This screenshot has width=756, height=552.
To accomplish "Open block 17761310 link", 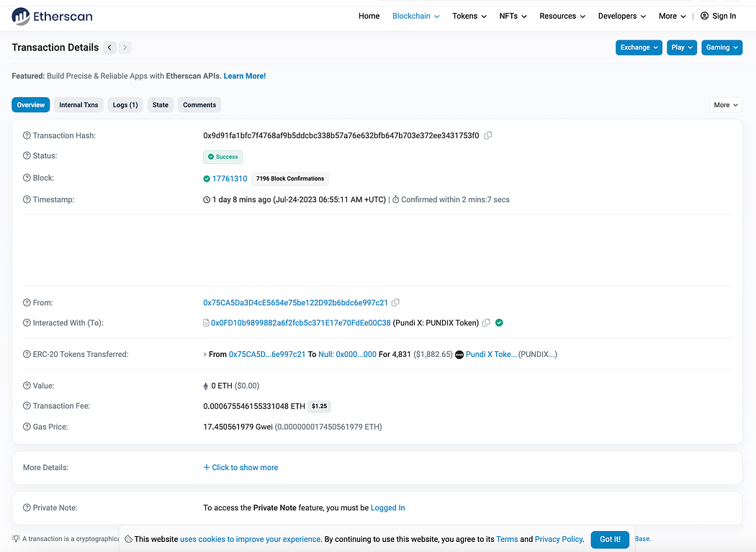I will click(229, 178).
